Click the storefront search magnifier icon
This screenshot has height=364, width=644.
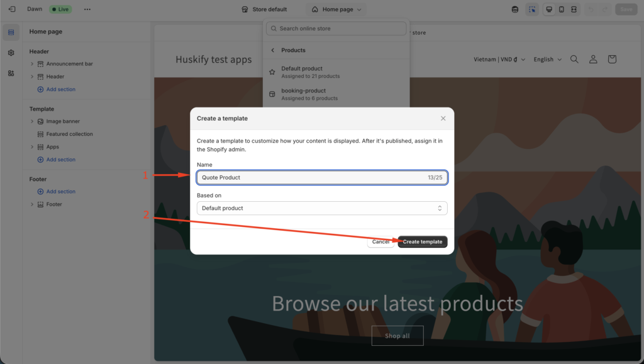[x=574, y=59]
